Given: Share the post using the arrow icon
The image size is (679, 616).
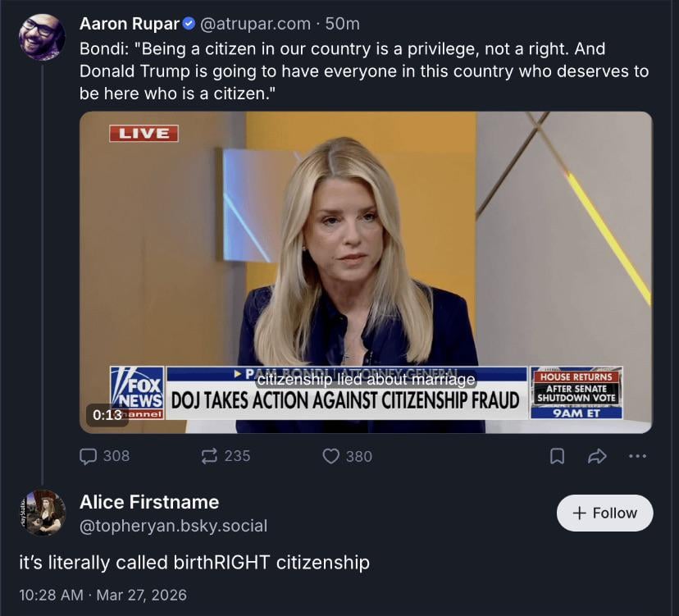Looking at the screenshot, I should [x=597, y=456].
